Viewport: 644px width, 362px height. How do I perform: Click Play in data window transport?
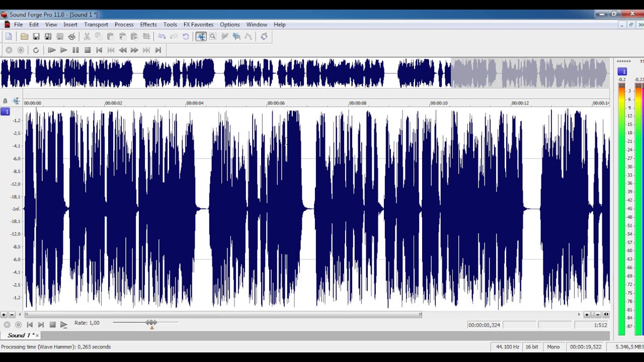tap(63, 325)
